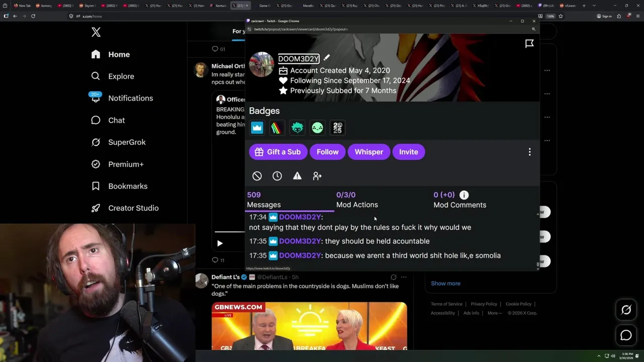Play the video in the X post
Image resolution: width=644 pixels, height=362 pixels.
click(x=220, y=243)
